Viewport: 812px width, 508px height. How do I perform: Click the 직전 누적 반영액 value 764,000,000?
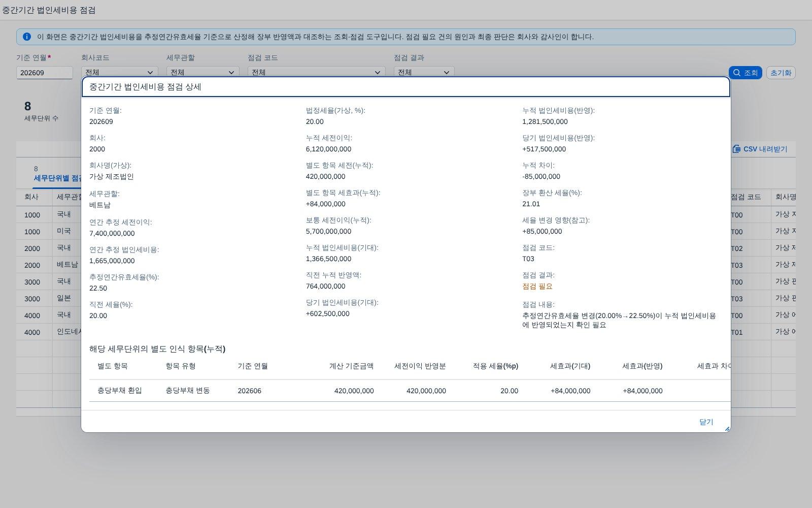click(x=326, y=286)
